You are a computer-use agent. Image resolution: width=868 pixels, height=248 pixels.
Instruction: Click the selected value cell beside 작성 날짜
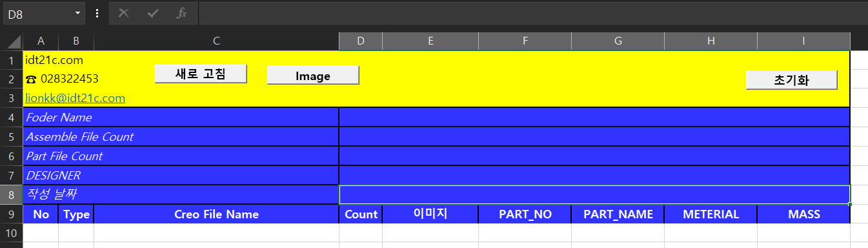[594, 194]
